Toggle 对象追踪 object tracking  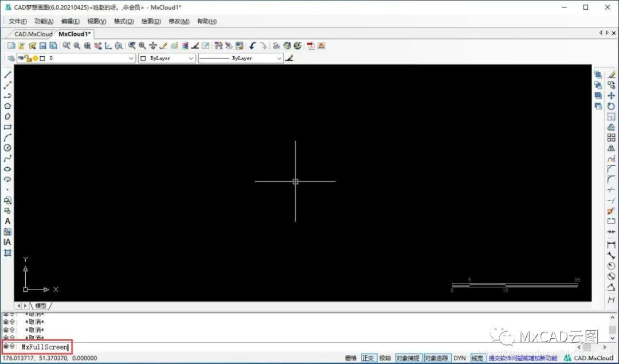click(436, 358)
